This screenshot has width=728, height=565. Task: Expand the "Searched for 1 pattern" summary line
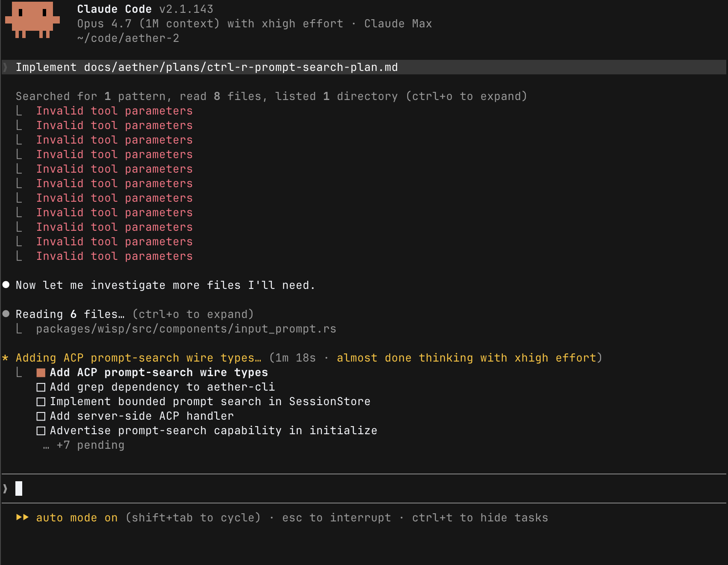point(271,96)
